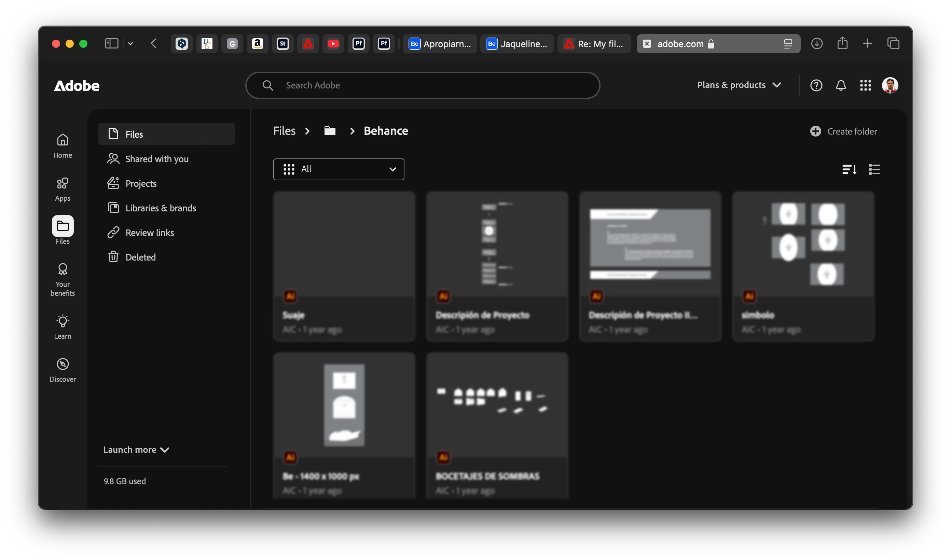Switch to list view
The image size is (951, 560).
pyautogui.click(x=874, y=169)
